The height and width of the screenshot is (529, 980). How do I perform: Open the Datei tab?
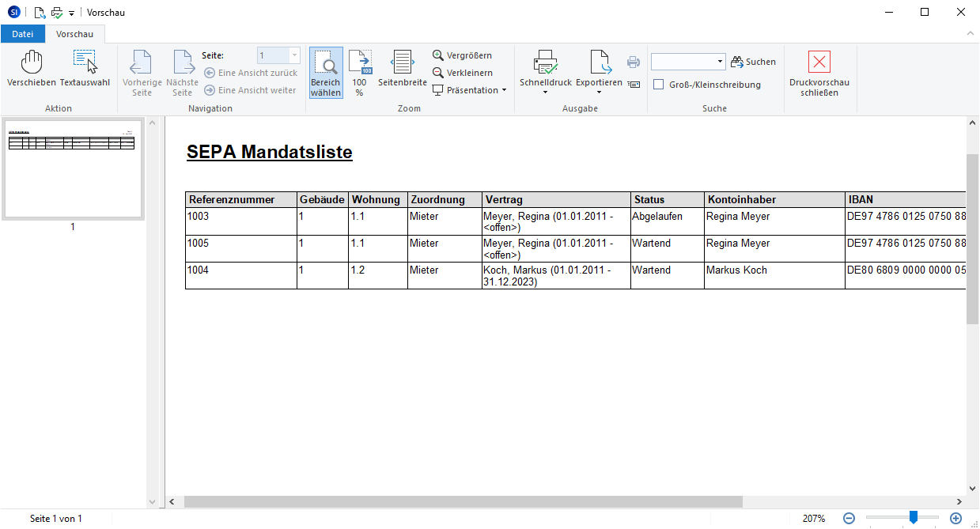point(23,34)
